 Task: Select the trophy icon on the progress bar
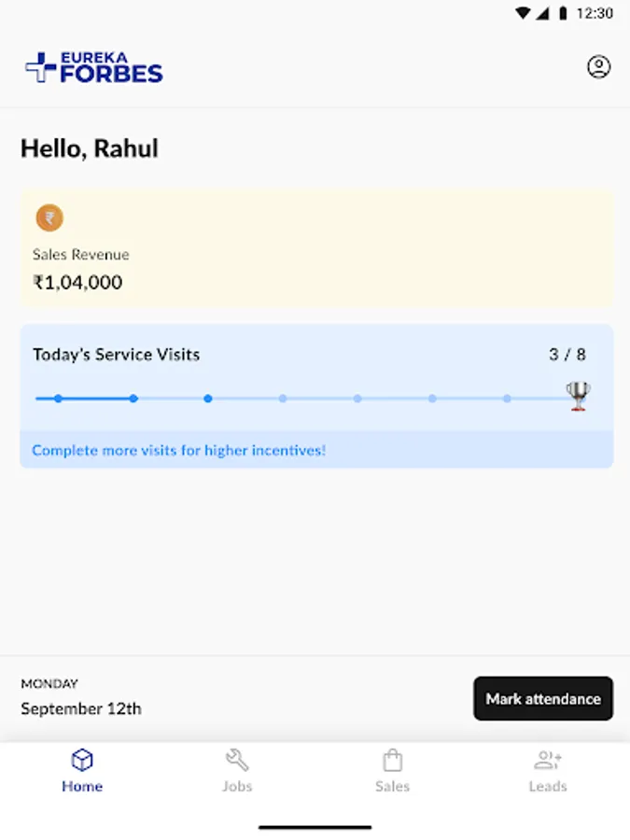point(576,395)
